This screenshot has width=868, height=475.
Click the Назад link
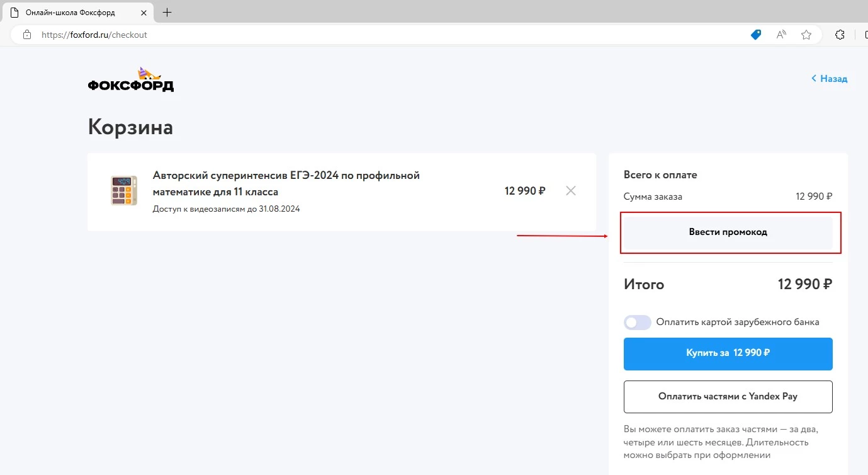832,78
